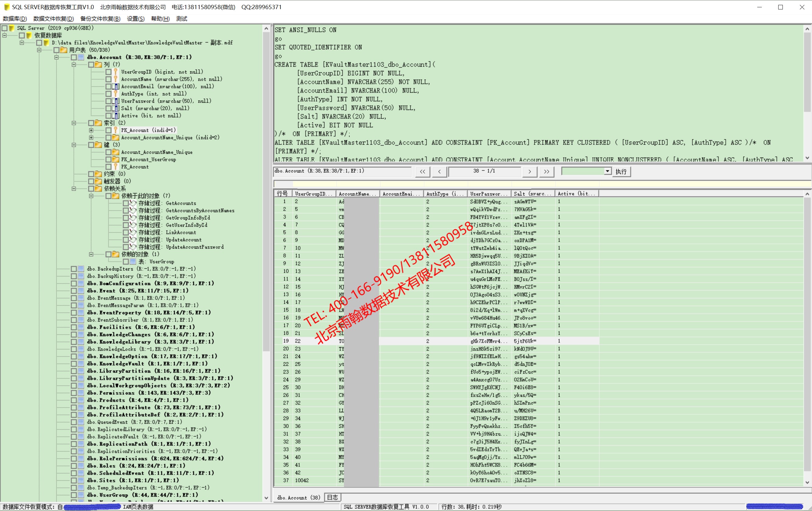Open the 数据库(D) menu
812x511 pixels.
click(x=15, y=19)
